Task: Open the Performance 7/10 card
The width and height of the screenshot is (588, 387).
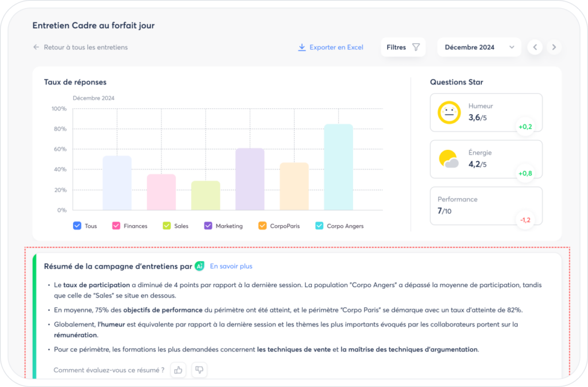Action: coord(486,206)
